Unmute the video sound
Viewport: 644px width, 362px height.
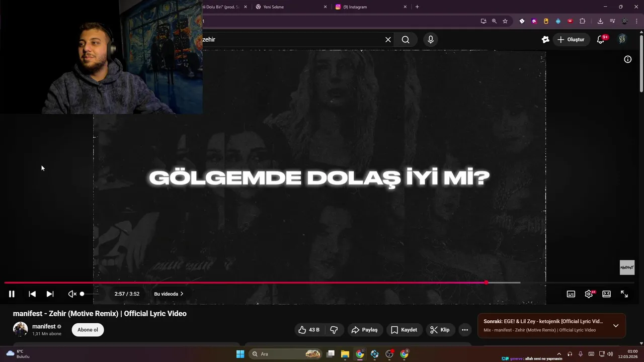[x=72, y=294]
